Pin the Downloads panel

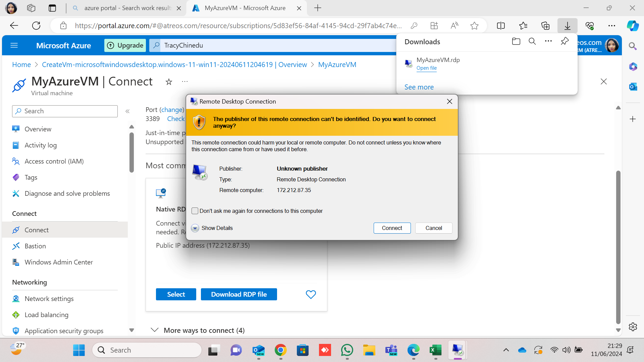coord(565,41)
